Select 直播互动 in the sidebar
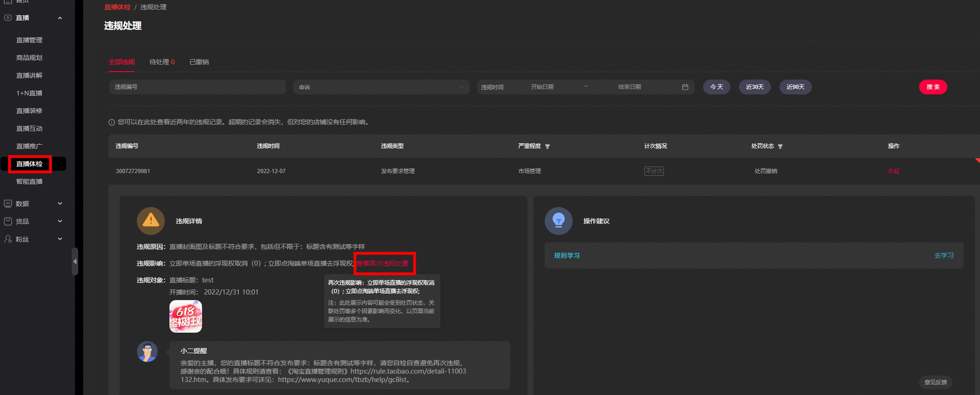This screenshot has width=980, height=395. point(29,128)
